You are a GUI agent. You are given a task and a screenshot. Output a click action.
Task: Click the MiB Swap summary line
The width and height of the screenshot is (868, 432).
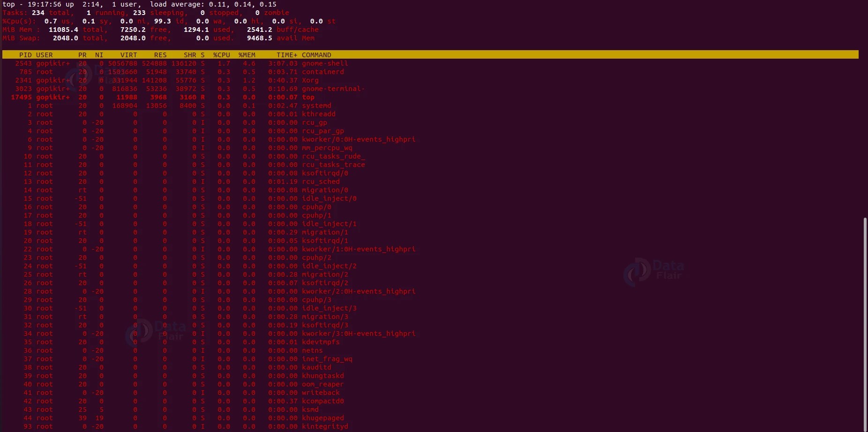click(141, 38)
